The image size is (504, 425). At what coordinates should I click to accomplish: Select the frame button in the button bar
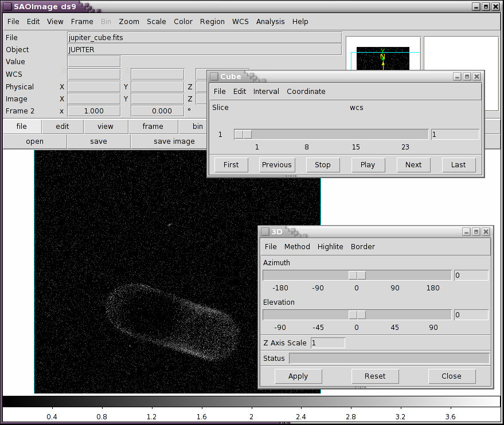point(153,126)
